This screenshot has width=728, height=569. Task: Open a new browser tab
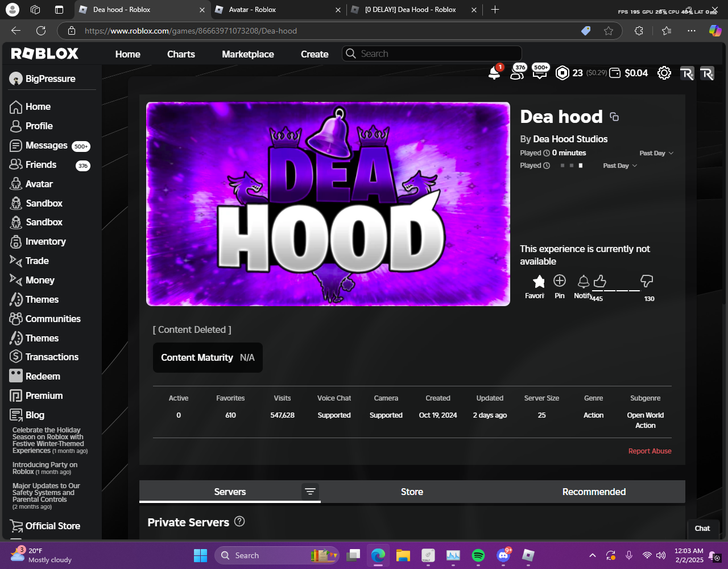(495, 10)
